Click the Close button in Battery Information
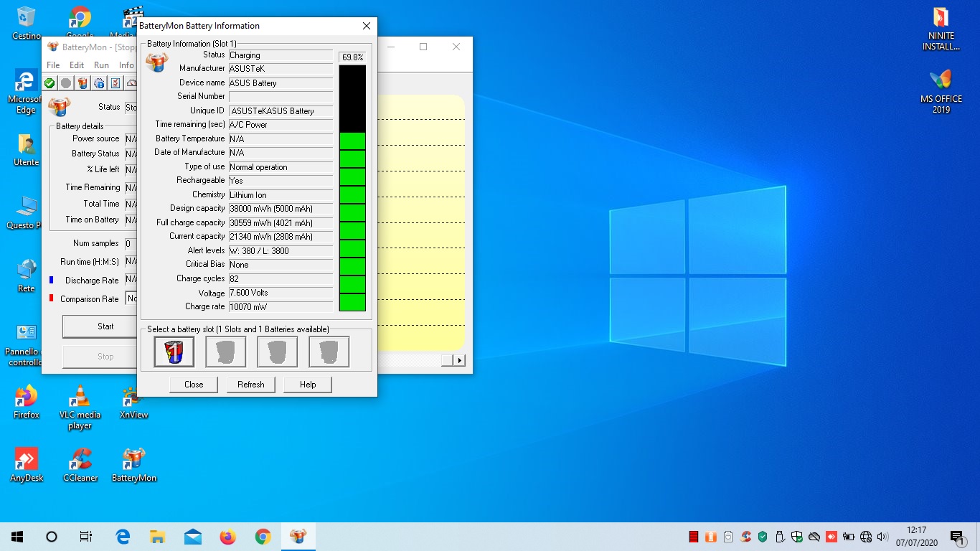The image size is (980, 551). point(194,385)
